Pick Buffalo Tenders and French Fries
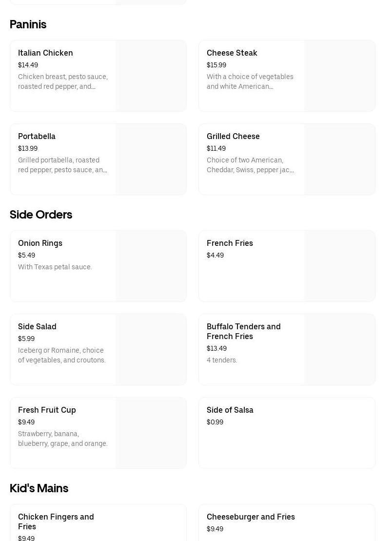392x541 pixels. coord(243,331)
